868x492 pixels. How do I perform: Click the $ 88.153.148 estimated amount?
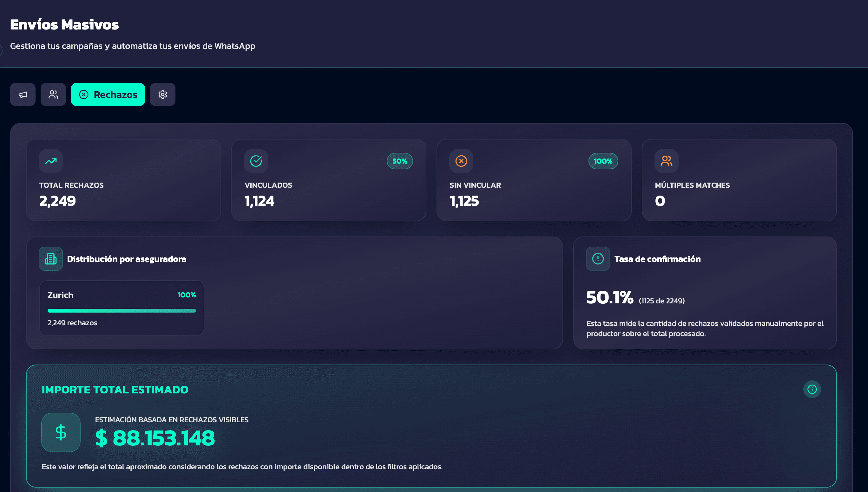point(155,438)
